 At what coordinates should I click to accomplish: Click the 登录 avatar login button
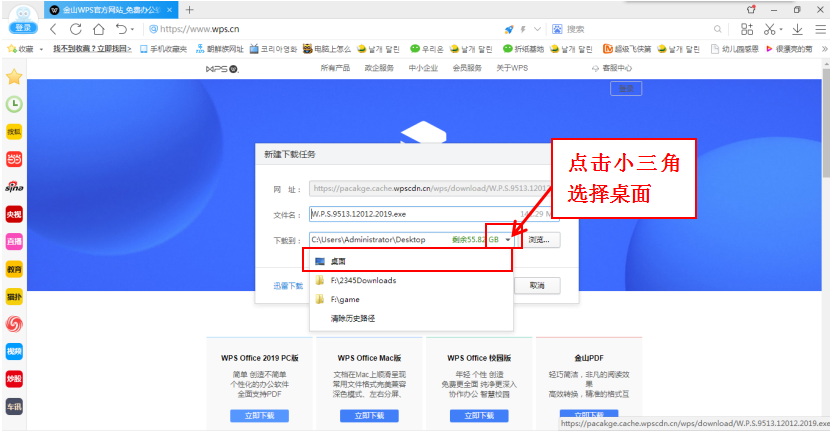coord(23,28)
